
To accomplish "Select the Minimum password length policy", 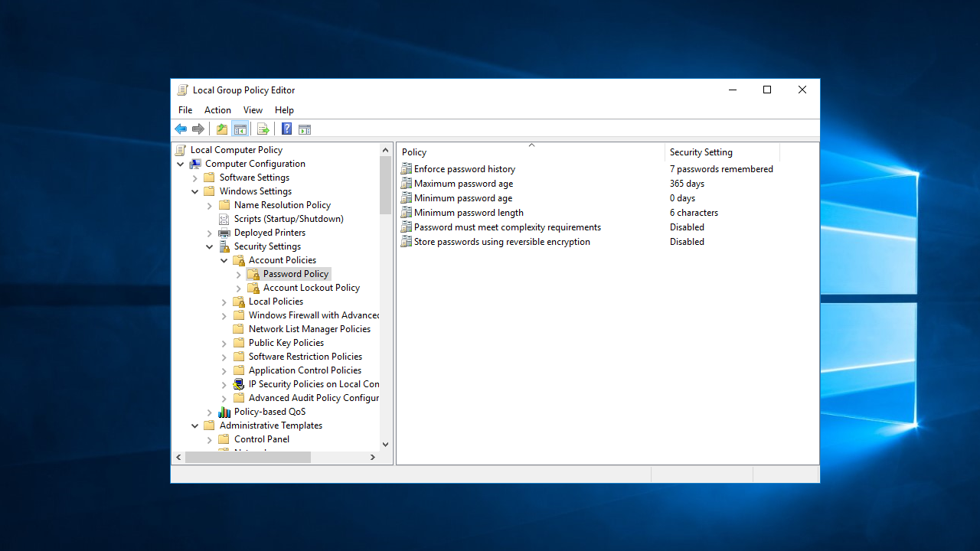I will pyautogui.click(x=469, y=213).
